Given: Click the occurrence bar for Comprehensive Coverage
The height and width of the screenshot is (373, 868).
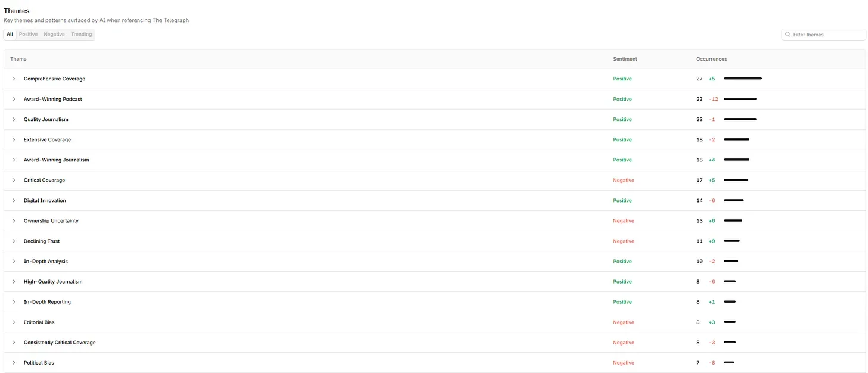Looking at the screenshot, I should [x=743, y=79].
